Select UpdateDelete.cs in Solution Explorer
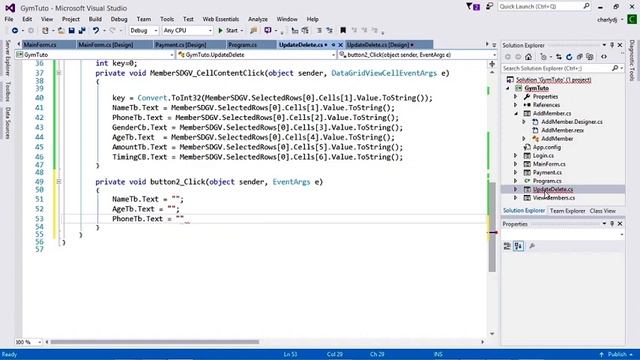The width and height of the screenshot is (640, 360). [x=553, y=189]
